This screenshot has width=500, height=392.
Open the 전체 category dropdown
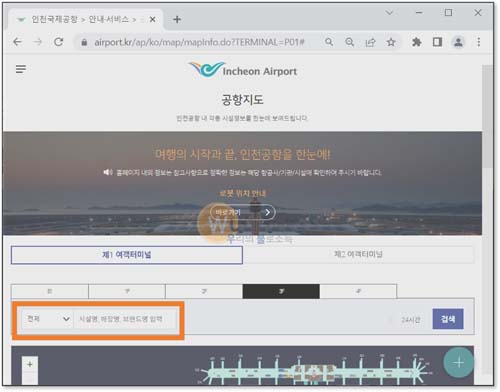tap(47, 319)
